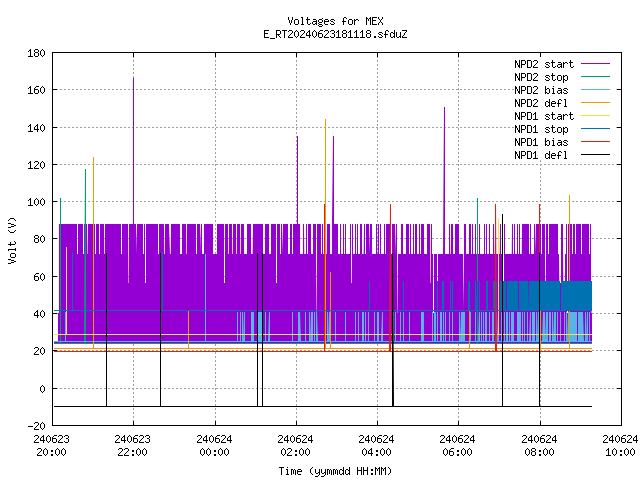Click the file name E_RT20240623181118.sfduZ subtitle
This screenshot has width=640, height=480.
(335, 34)
